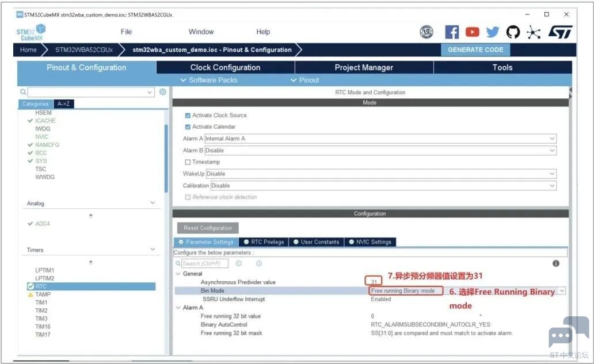Click the parameter search magnifier icon
This screenshot has width=594, height=364.
click(x=178, y=263)
